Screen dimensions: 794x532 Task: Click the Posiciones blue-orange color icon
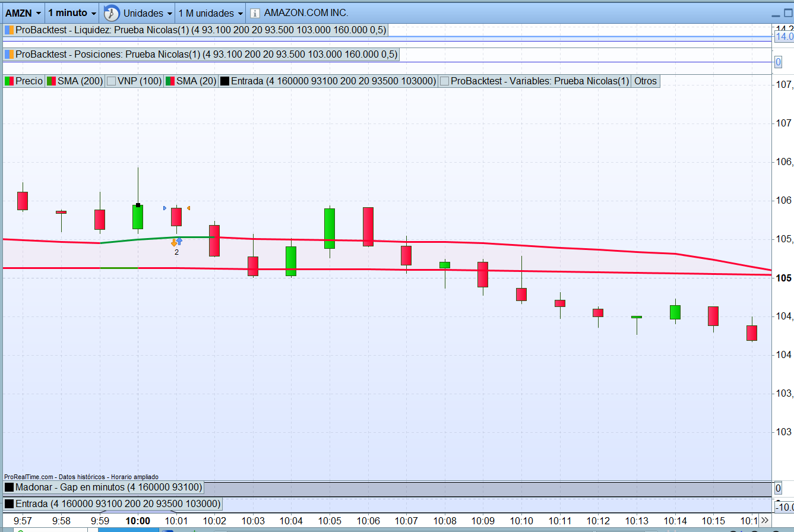pyautogui.click(x=9, y=55)
